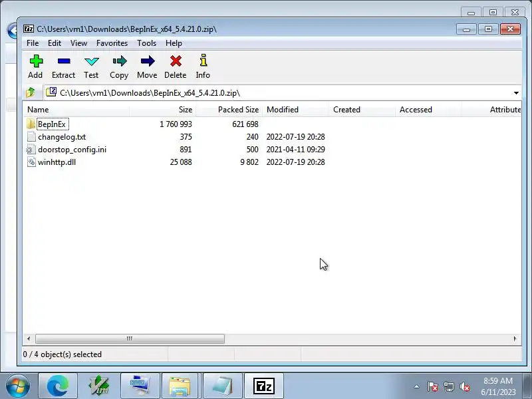Sort by the Size column header
Screen dimensions: 532x399
[x=162, y=110]
